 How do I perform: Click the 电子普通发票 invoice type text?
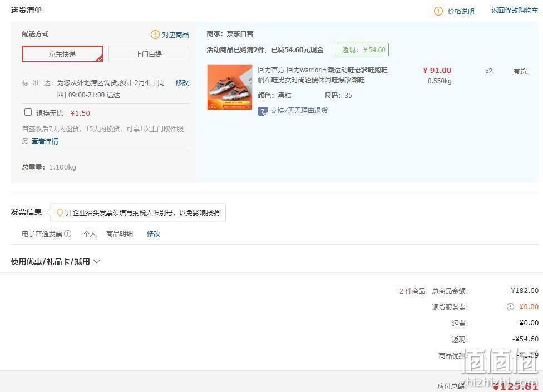42,234
